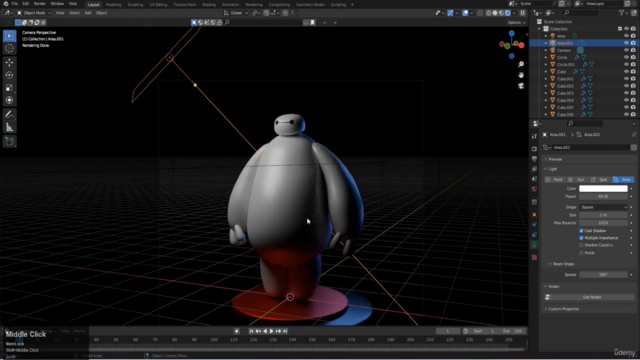Hide Camera object in viewport via eye

[x=626, y=50]
